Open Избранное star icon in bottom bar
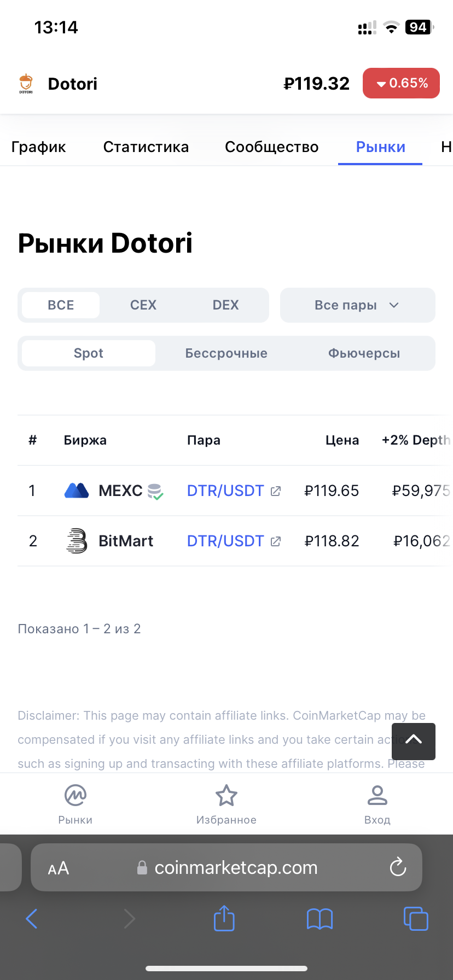The height and width of the screenshot is (980, 453). (x=226, y=796)
